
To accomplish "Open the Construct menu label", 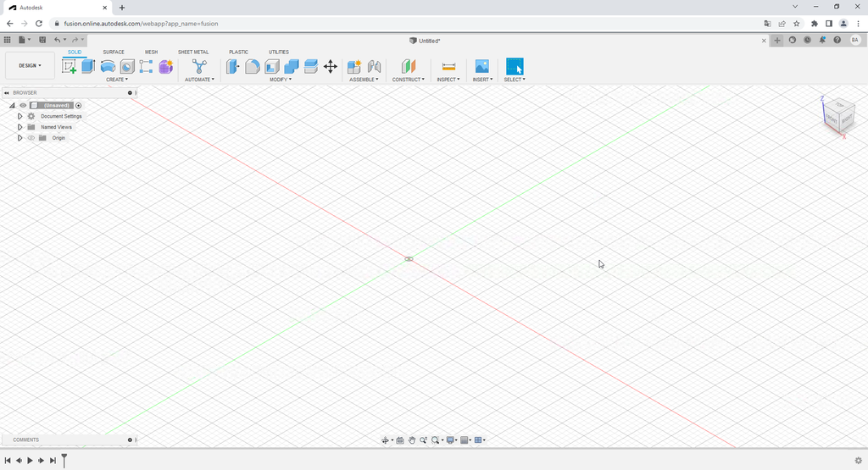I will point(408,80).
